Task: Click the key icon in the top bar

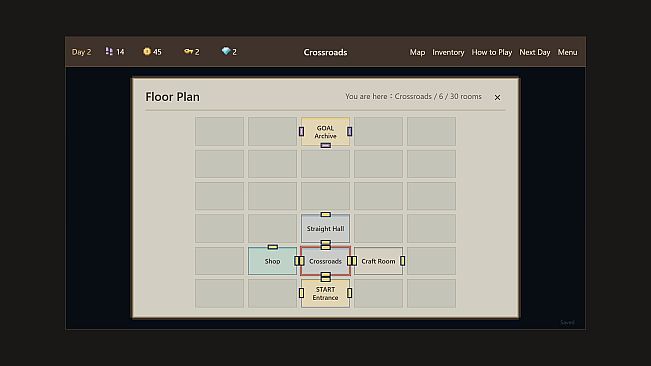Action: click(188, 51)
